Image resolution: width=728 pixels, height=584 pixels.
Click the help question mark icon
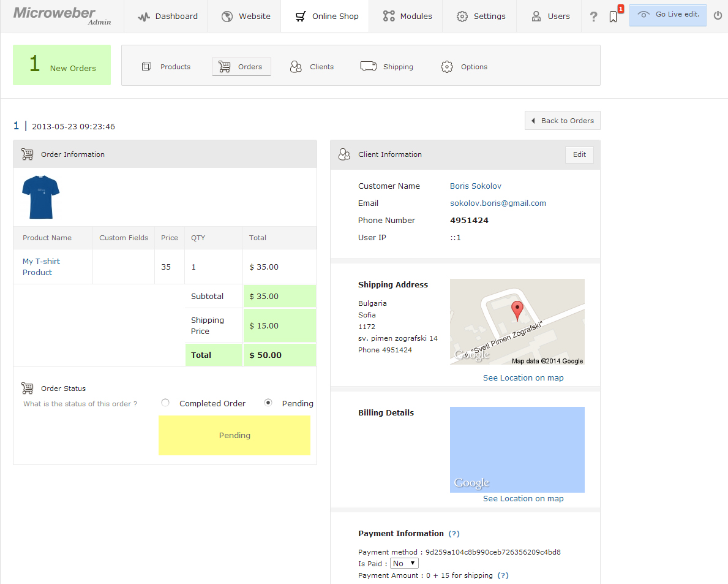(593, 17)
